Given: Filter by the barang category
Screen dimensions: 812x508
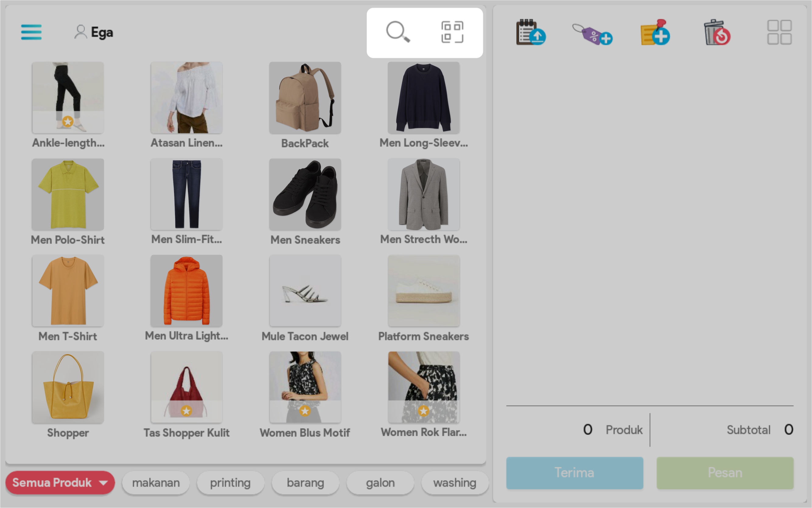Looking at the screenshot, I should coord(305,483).
